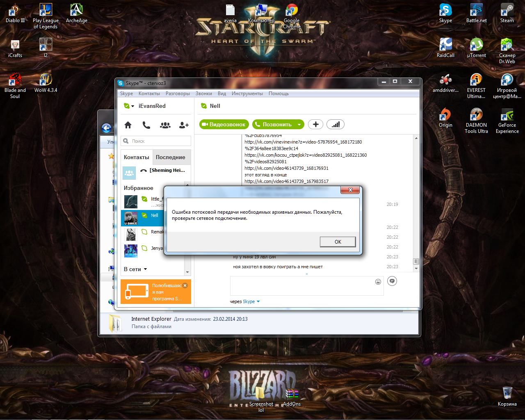Open the Steam desktop icon

pyautogui.click(x=507, y=13)
